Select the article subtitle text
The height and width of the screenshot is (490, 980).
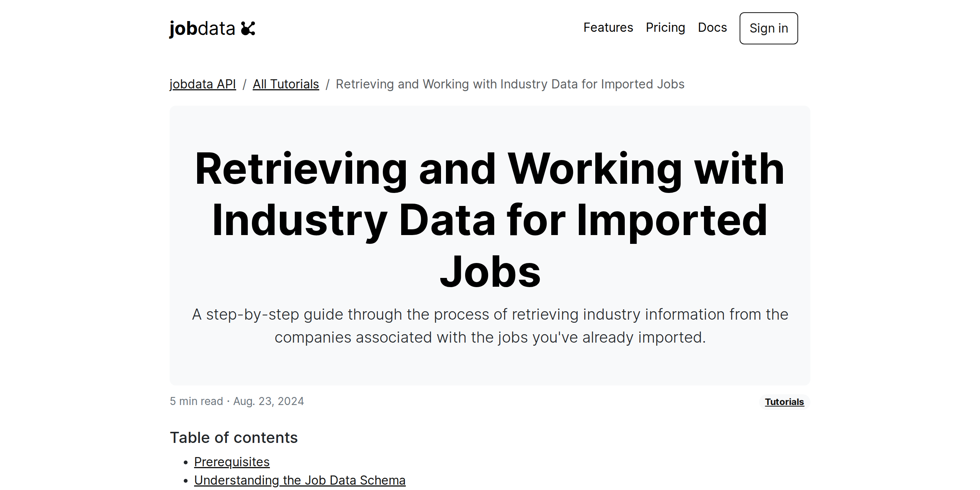pos(490,325)
